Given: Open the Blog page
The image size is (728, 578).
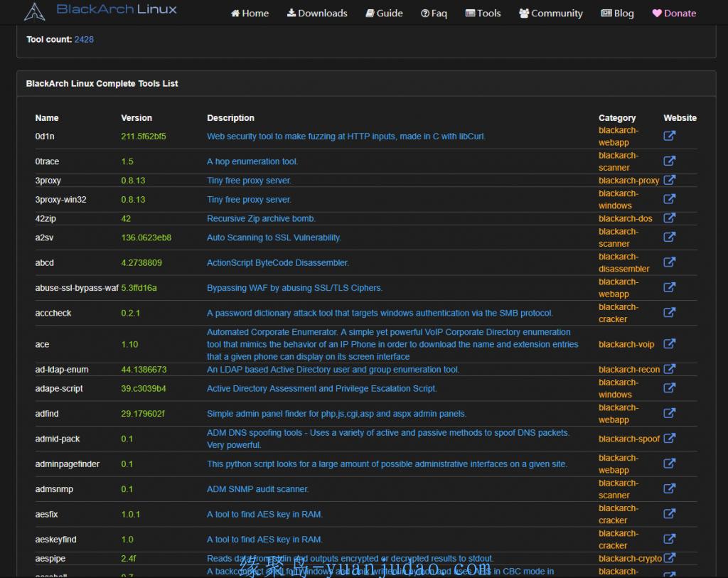Looking at the screenshot, I should click(617, 13).
